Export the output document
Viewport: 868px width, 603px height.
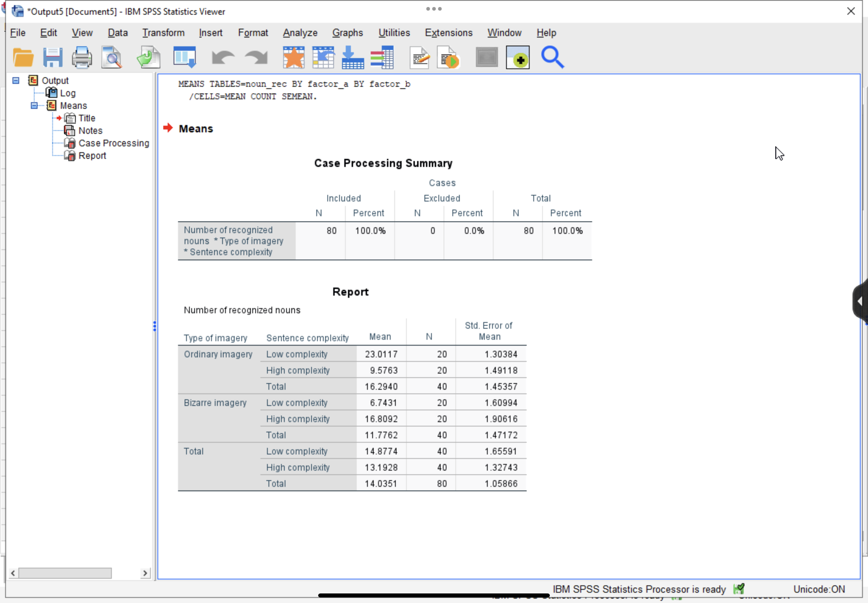tap(148, 57)
